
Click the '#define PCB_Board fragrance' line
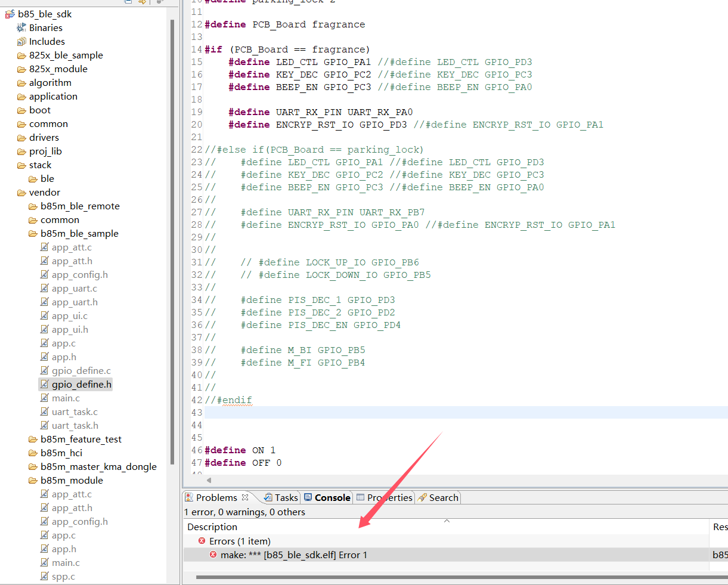pyautogui.click(x=285, y=24)
